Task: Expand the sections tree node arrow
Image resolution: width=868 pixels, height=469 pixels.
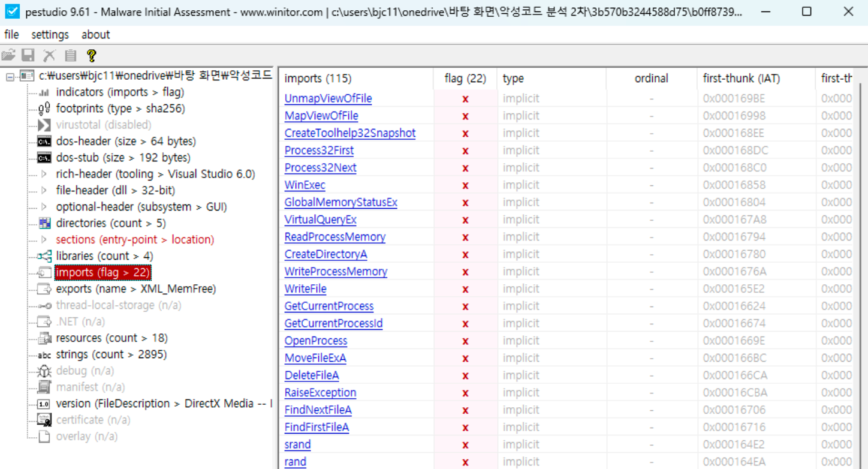Action: point(44,240)
